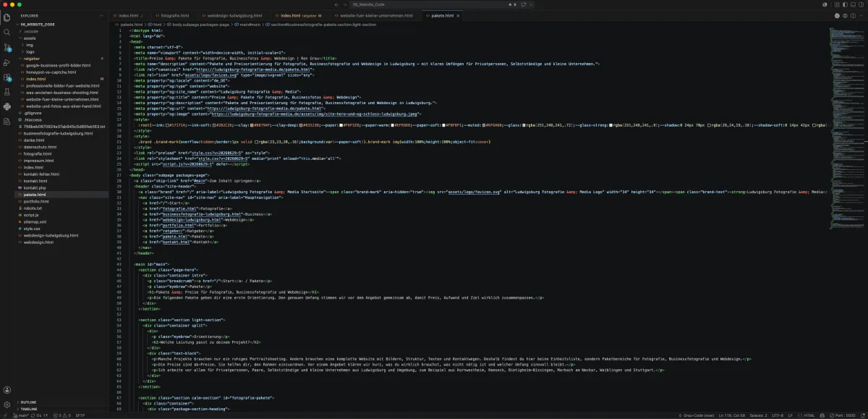Open the Accounts icon in activity bar
The width and height of the screenshot is (868, 419).
[x=7, y=390]
